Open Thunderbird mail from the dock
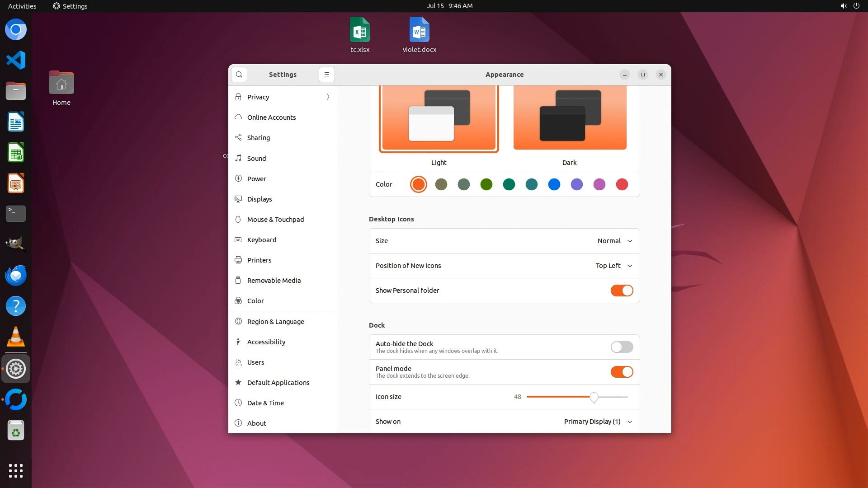868x488 pixels. pos(16,275)
